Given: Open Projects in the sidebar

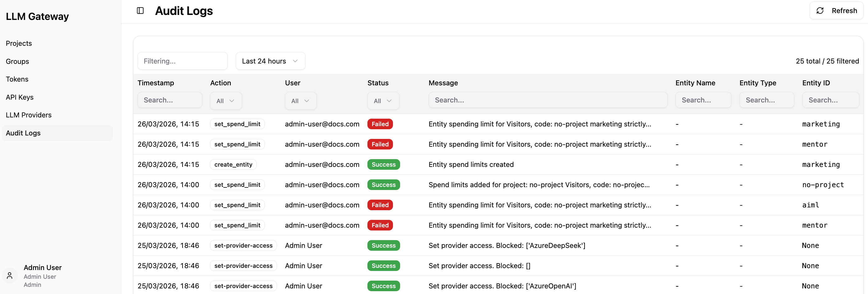Looking at the screenshot, I should pos(19,44).
